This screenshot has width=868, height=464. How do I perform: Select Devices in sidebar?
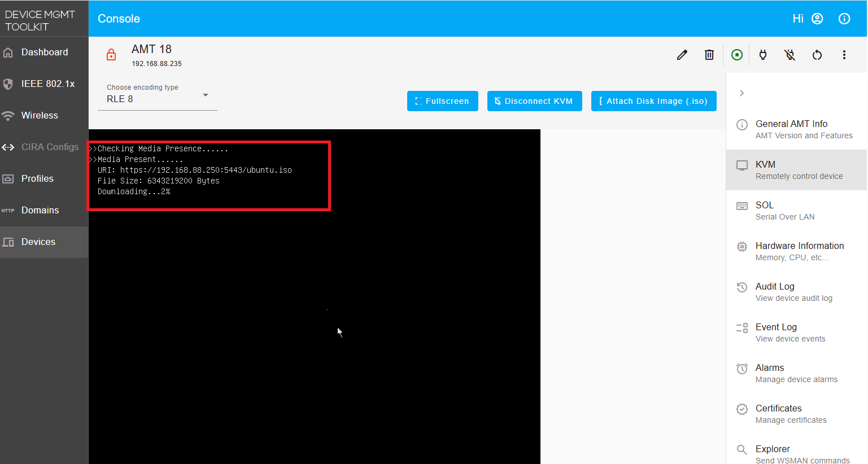tap(44, 242)
